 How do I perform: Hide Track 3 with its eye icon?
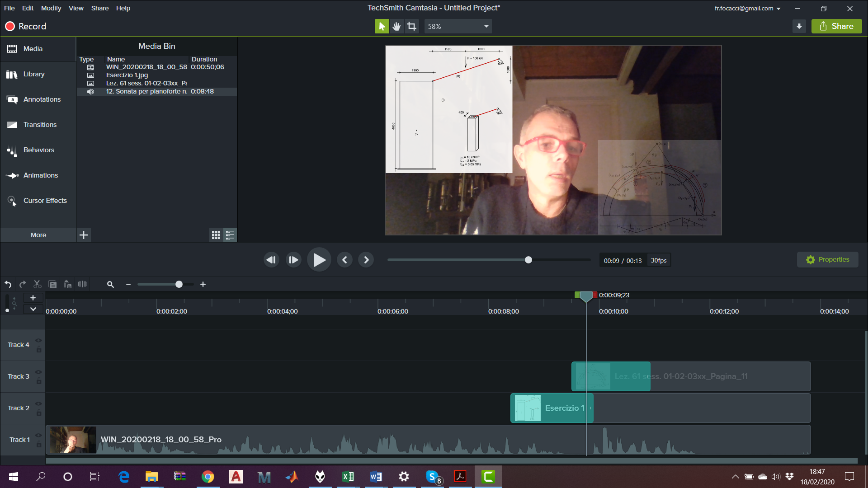pos(38,372)
